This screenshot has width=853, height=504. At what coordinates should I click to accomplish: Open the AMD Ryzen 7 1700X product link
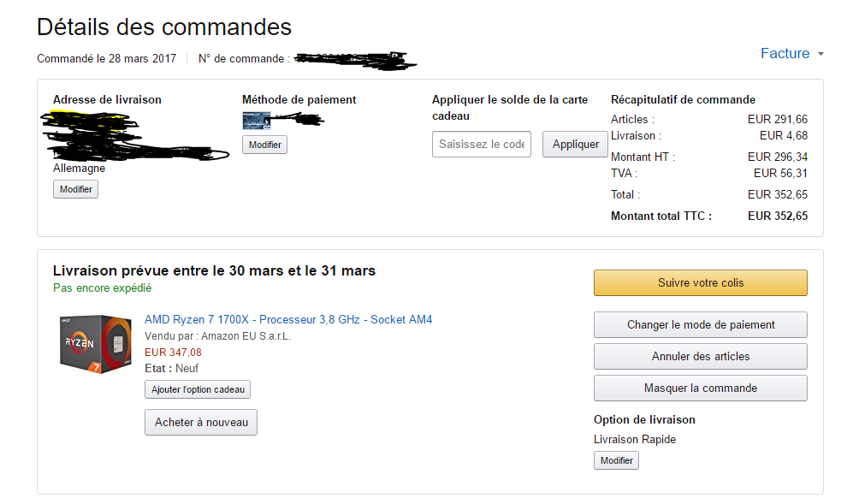tap(288, 320)
